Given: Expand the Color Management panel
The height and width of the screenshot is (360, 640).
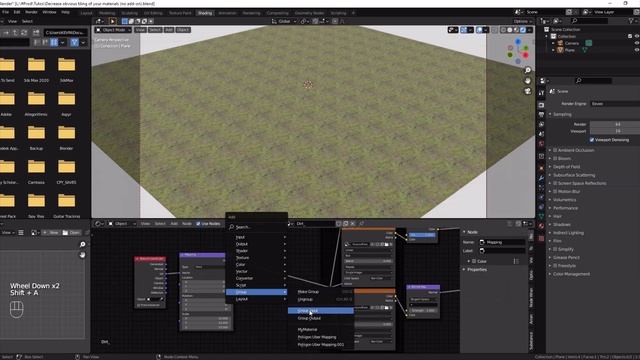Looking at the screenshot, I should click(571, 274).
